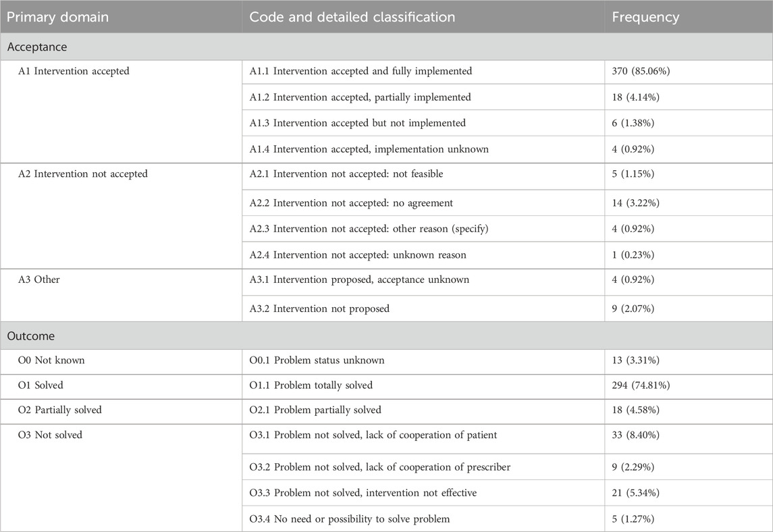Viewport: 773px width, 532px height.
Task: Click the '14 (3.22%)' frequency value
Action: tap(635, 203)
